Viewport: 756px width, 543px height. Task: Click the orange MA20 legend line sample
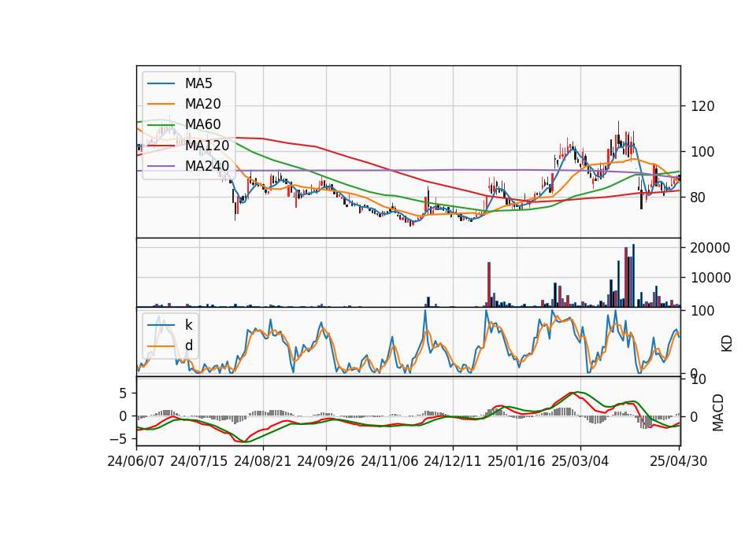(161, 104)
